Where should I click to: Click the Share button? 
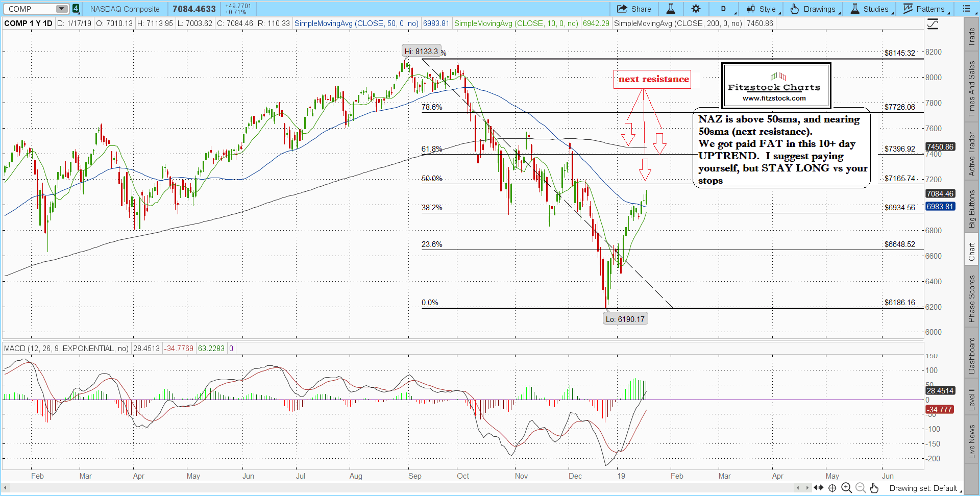click(634, 9)
